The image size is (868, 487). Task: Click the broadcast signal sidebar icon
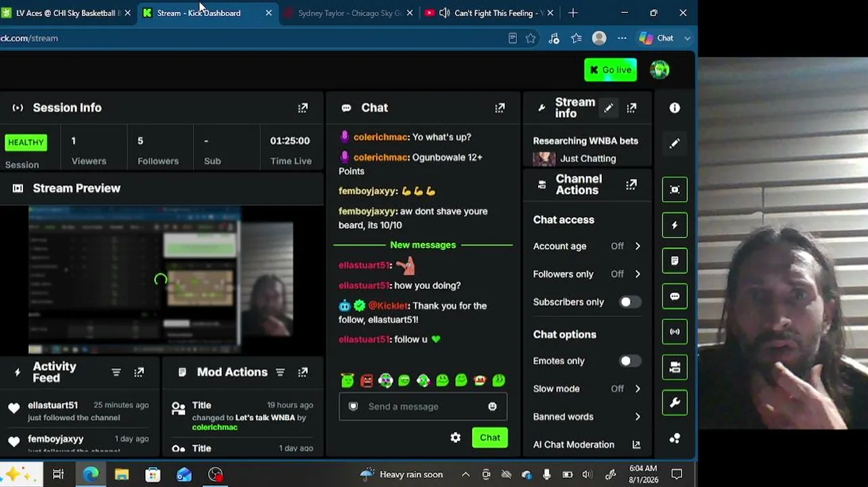click(x=675, y=331)
